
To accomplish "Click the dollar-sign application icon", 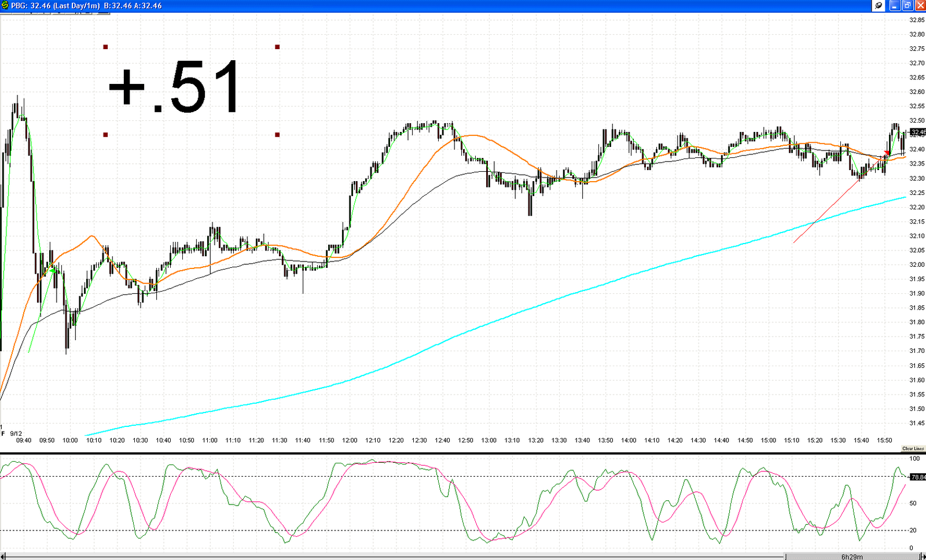I will pyautogui.click(x=5, y=5).
